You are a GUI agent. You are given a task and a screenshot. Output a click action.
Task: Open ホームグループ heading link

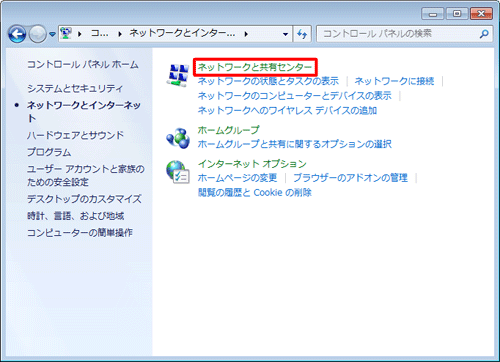point(228,130)
